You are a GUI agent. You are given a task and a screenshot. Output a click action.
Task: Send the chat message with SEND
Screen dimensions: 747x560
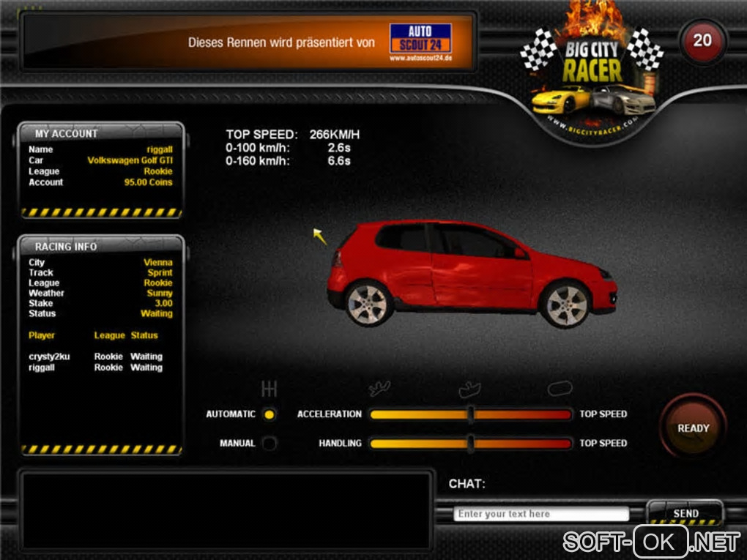click(685, 513)
